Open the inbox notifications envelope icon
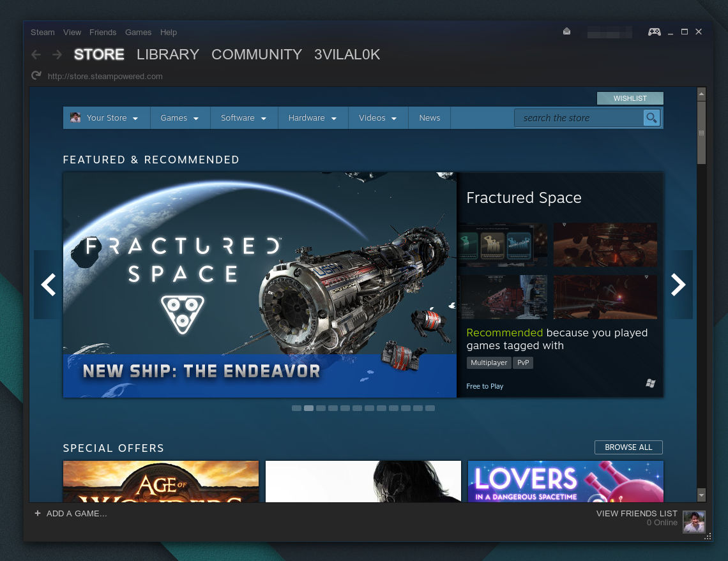The height and width of the screenshot is (561, 728). coord(566,32)
